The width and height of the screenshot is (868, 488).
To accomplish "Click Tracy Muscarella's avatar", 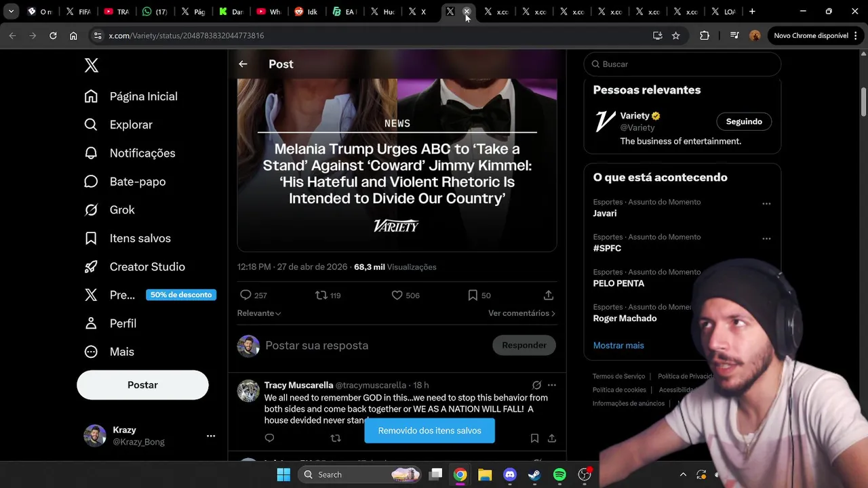I will [248, 391].
